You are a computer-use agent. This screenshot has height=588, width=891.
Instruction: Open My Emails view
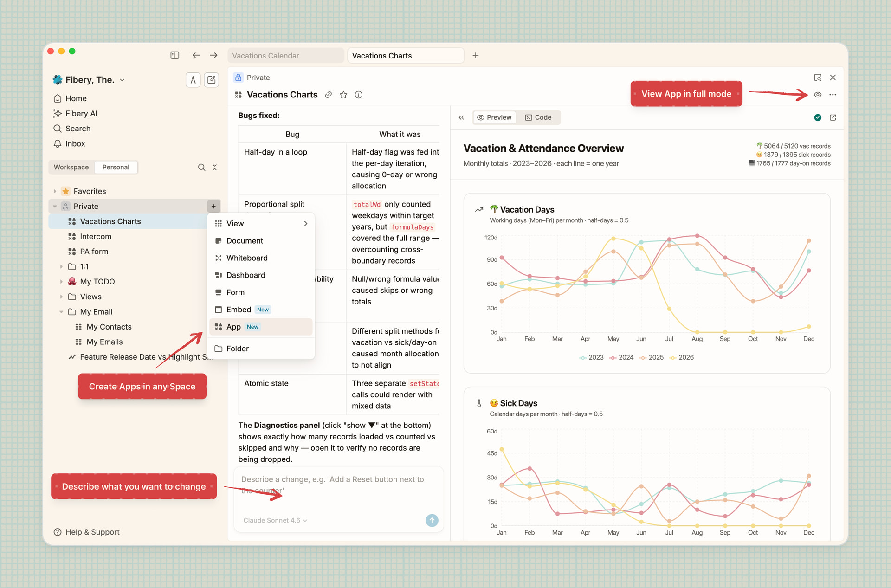pos(104,342)
